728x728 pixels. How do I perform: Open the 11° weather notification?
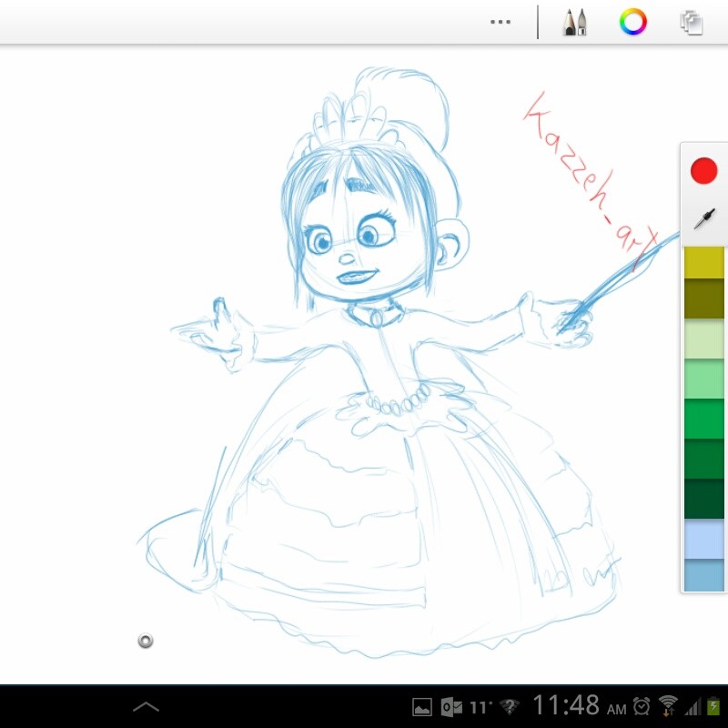point(481,707)
